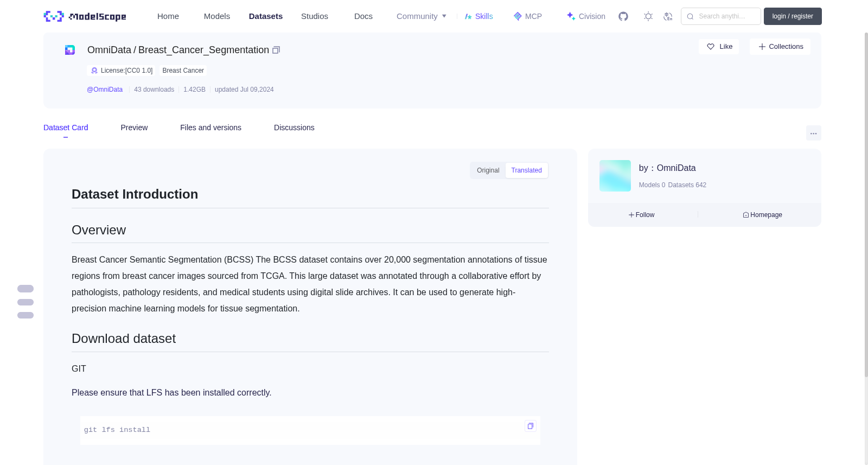Switch language with the translate icon
Screen dimensions: 868x465
pyautogui.click(x=668, y=16)
